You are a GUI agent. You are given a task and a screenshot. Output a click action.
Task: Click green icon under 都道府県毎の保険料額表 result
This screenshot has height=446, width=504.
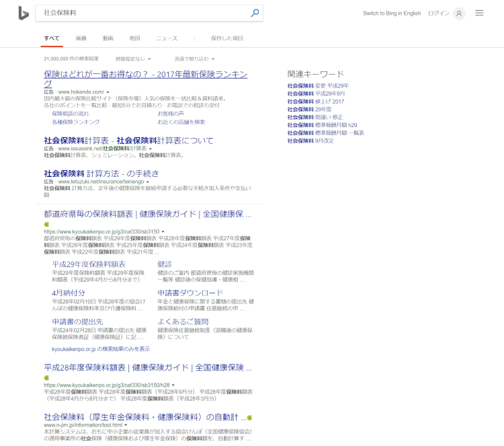pyautogui.click(x=46, y=224)
